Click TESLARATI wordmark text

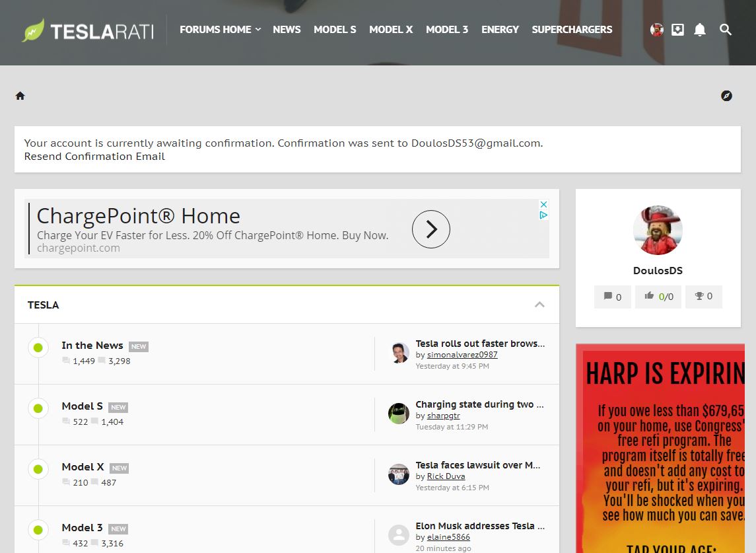pyautogui.click(x=102, y=32)
